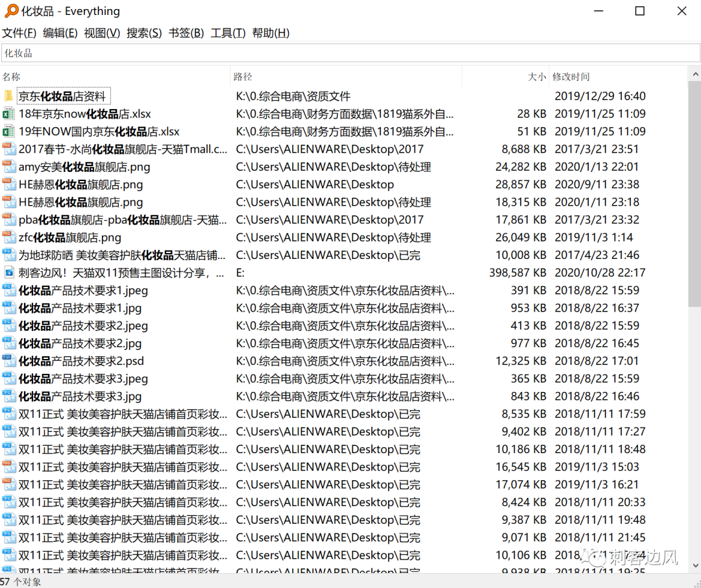701x588 pixels.
Task: Click the icon of 化妆品产品技术要求3.jpeg
Action: coord(8,379)
